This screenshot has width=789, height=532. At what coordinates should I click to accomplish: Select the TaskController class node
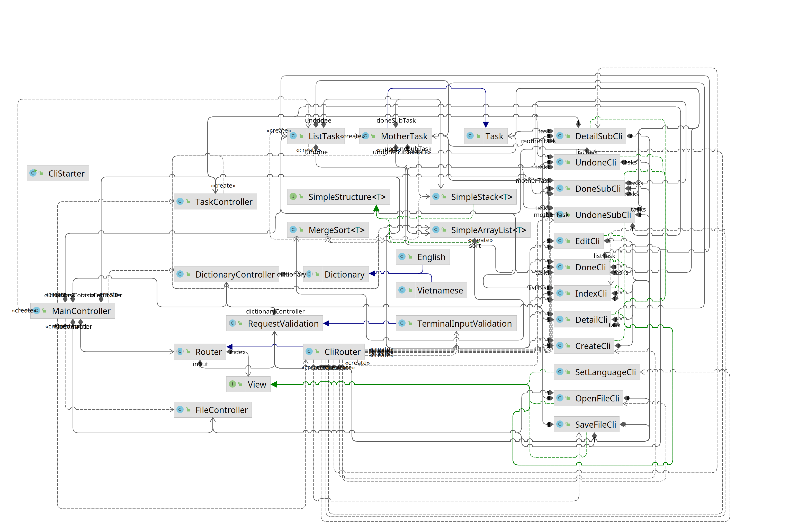(x=223, y=201)
